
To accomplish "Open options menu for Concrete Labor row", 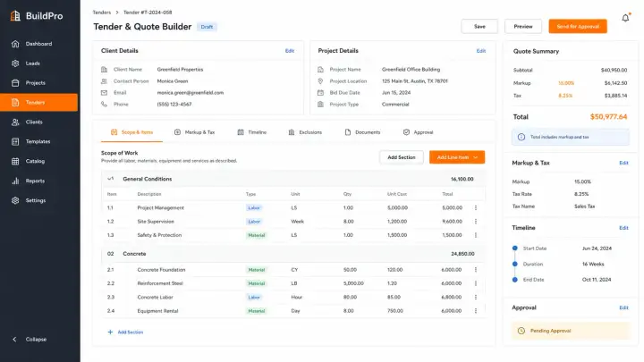I will pyautogui.click(x=476, y=297).
